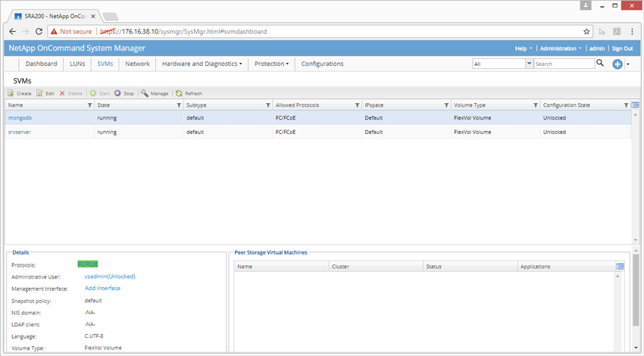This screenshot has width=644, height=356.
Task: Go back in browser history
Action: point(13,32)
